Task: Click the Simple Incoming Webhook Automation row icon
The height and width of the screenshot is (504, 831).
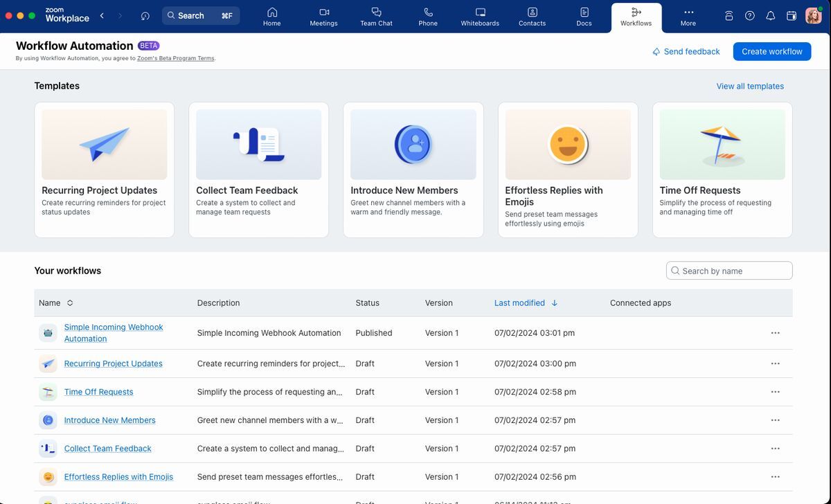Action: [48, 333]
